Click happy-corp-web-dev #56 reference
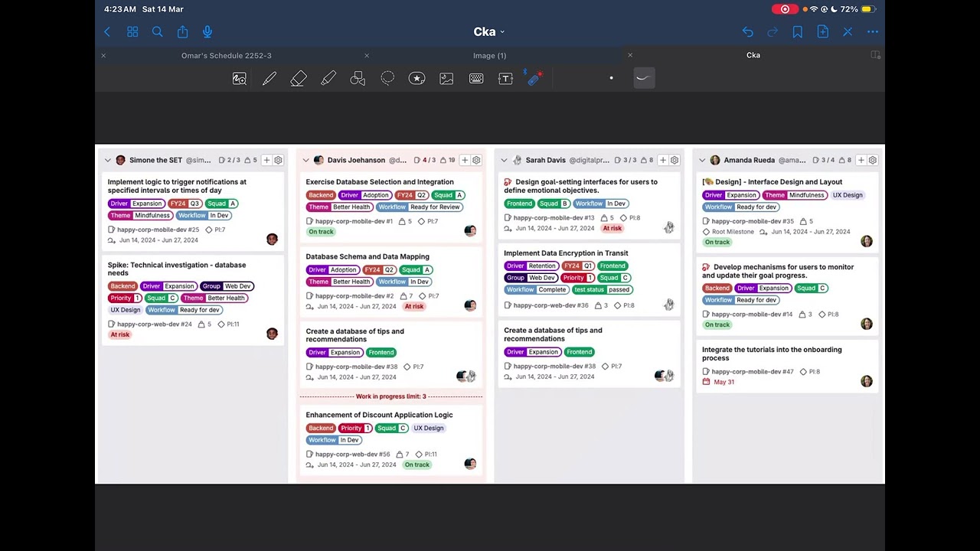 [352, 454]
